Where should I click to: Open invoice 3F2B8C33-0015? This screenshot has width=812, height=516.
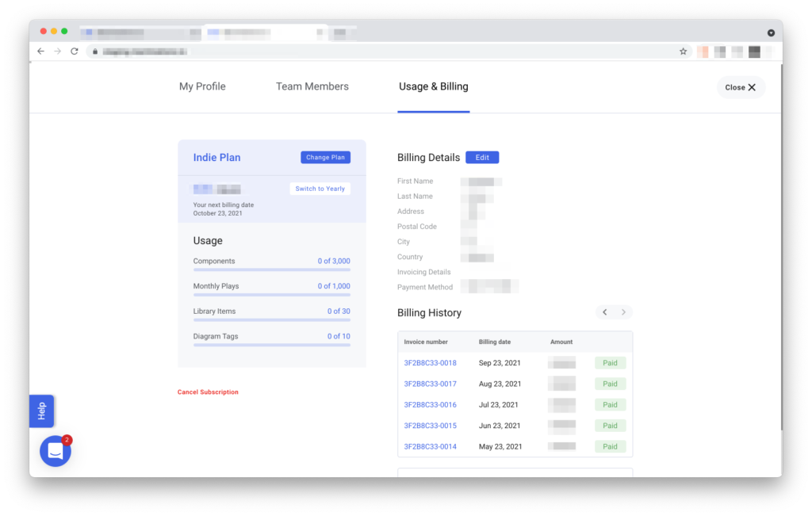pyautogui.click(x=431, y=426)
